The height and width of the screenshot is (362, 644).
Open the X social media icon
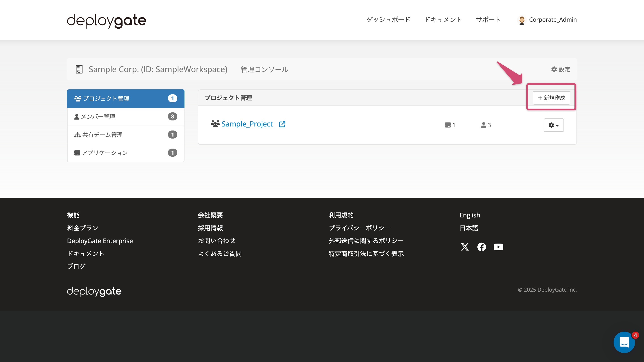click(465, 247)
